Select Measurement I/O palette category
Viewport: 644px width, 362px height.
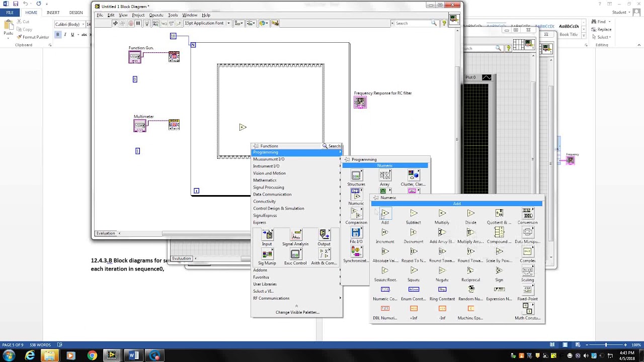(297, 159)
